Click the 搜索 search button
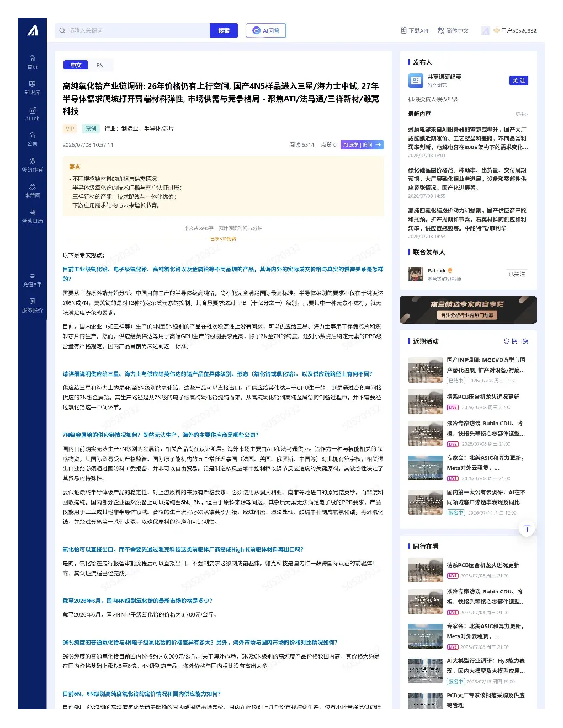Screen dimensions: 563x728 coord(224,30)
